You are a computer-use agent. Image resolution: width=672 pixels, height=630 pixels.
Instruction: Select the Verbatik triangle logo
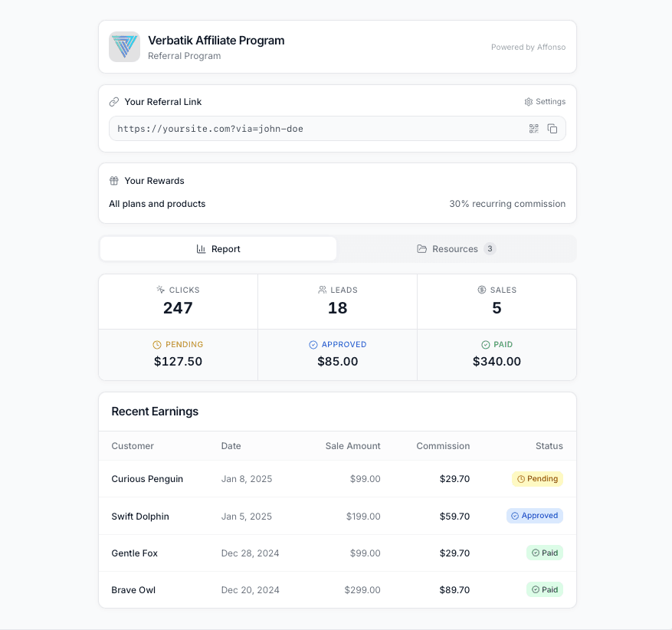(x=124, y=47)
